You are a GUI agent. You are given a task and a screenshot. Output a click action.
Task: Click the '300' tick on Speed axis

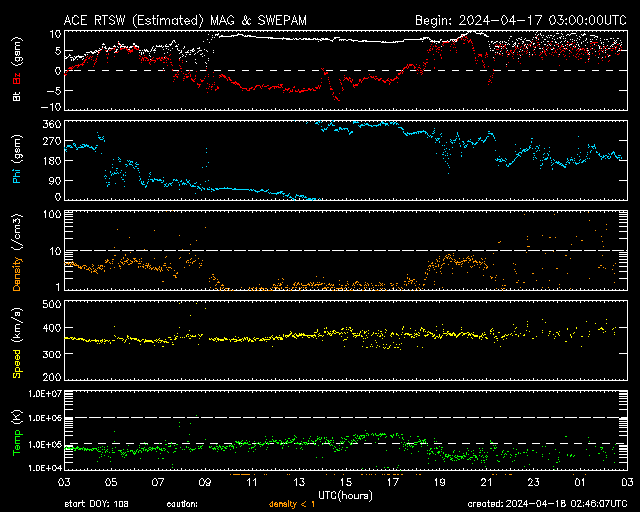click(x=52, y=354)
